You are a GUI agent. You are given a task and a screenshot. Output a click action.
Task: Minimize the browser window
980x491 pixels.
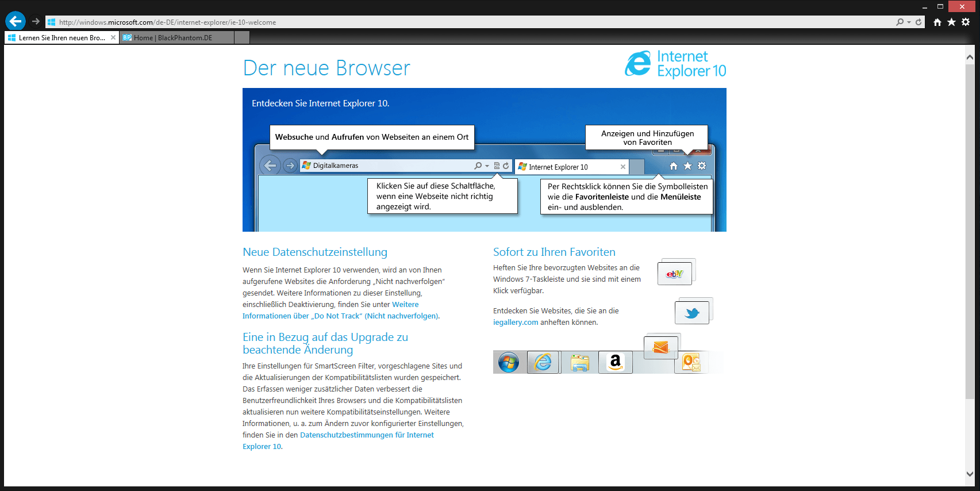925,7
